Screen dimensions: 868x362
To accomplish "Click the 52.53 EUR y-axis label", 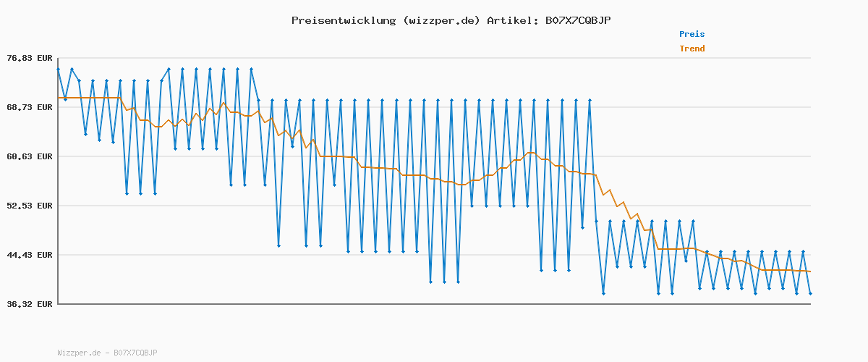I will 29,206.
